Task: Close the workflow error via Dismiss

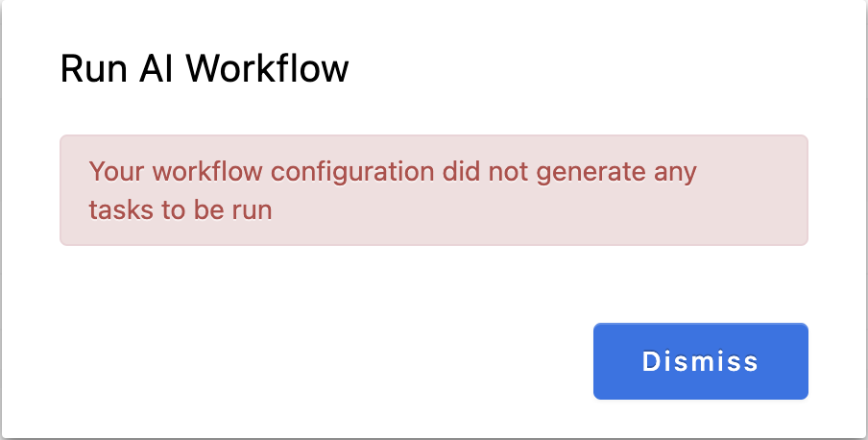Action: pos(700,361)
